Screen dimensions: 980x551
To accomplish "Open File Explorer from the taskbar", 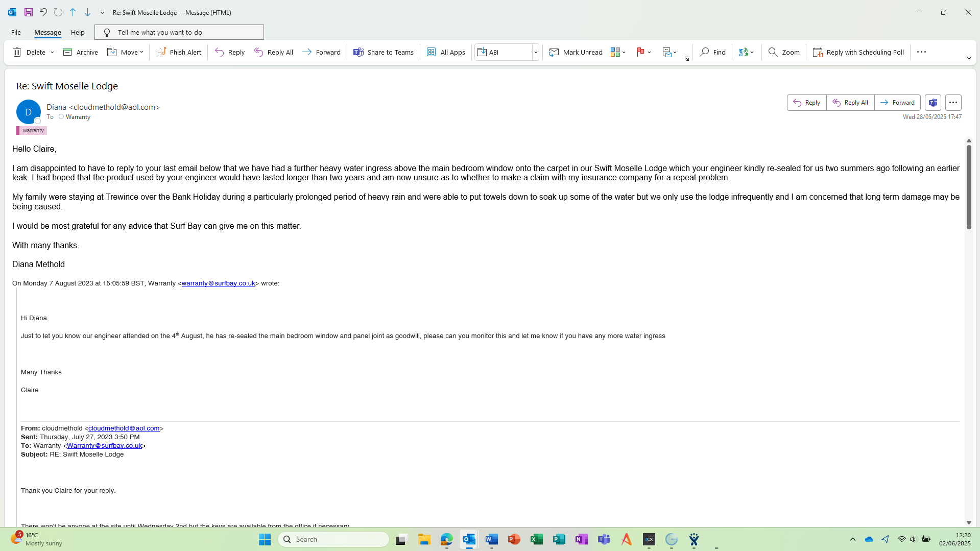I will (x=424, y=539).
